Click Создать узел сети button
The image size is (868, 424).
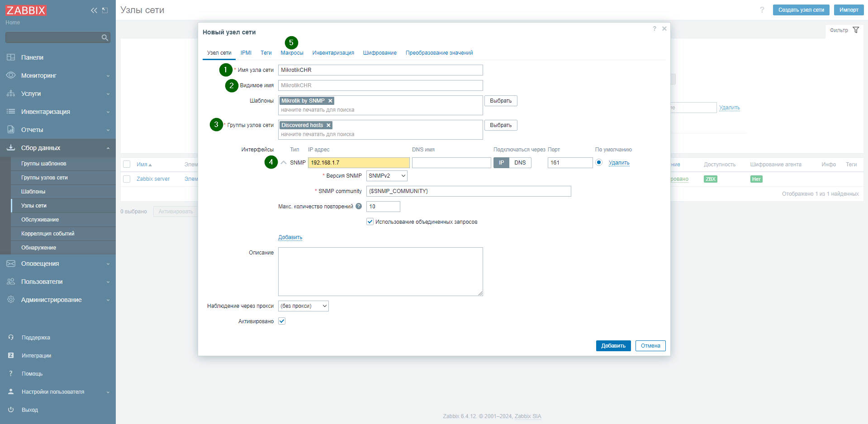pyautogui.click(x=801, y=10)
